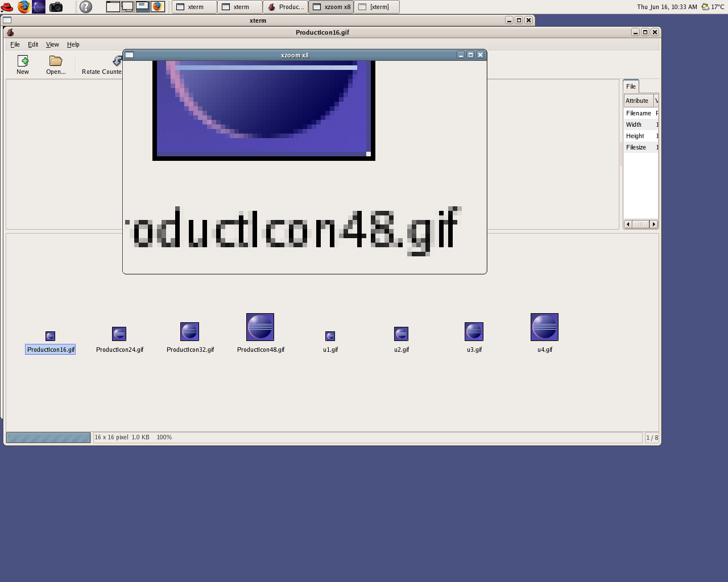This screenshot has height=582, width=728.
Task: Switch to the [xterm] taskbar button
Action: [x=376, y=7]
